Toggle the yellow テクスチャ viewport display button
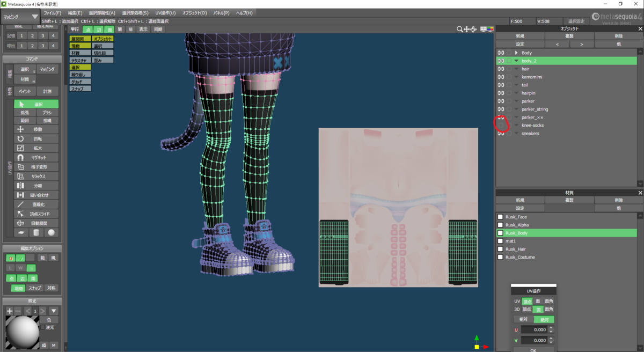The image size is (644, 352). (x=80, y=60)
